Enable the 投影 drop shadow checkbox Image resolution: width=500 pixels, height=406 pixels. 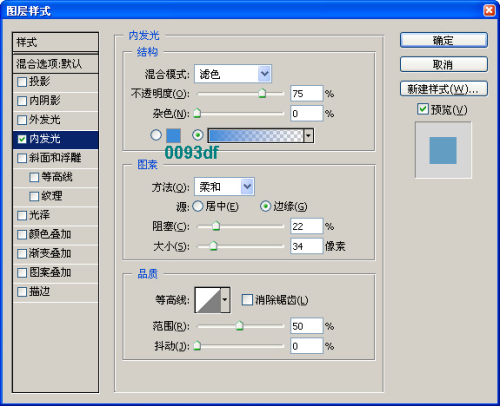tap(22, 82)
